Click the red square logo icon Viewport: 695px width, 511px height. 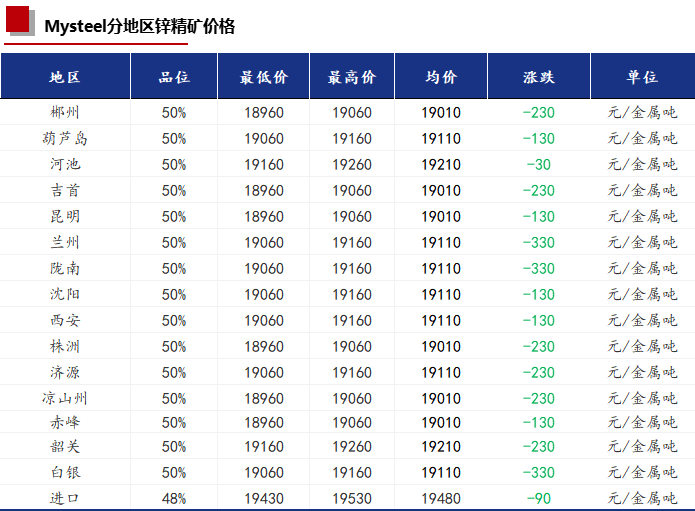click(x=20, y=21)
